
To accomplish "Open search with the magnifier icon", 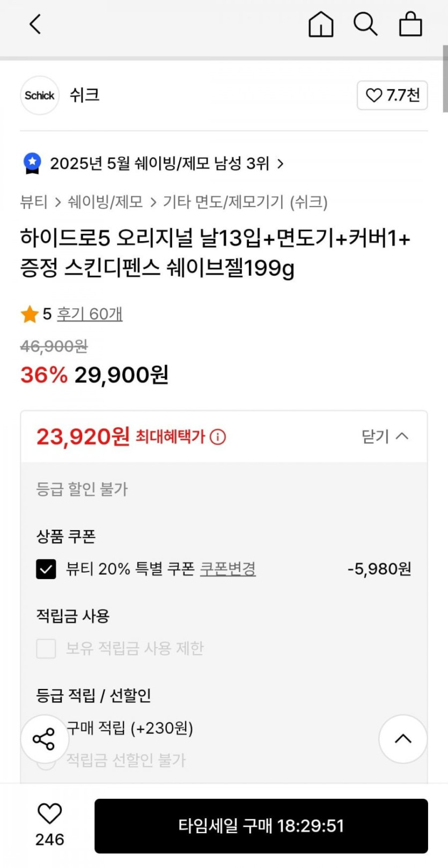I will (365, 24).
